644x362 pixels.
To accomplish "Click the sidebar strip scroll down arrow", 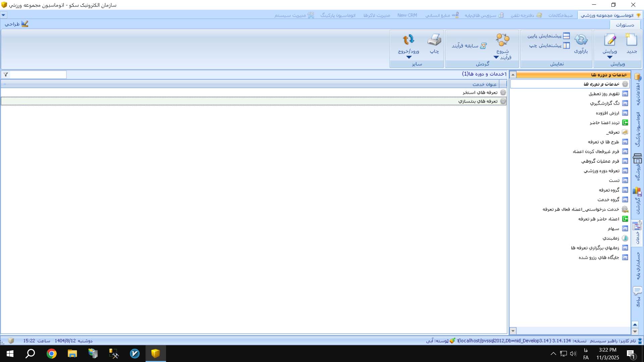I will click(x=635, y=331).
